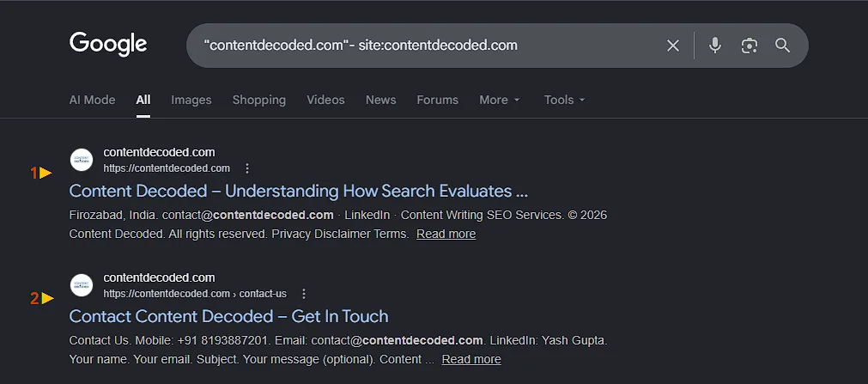The height and width of the screenshot is (384, 868).
Task: Click the site name above the contact-us result
Action: point(159,277)
